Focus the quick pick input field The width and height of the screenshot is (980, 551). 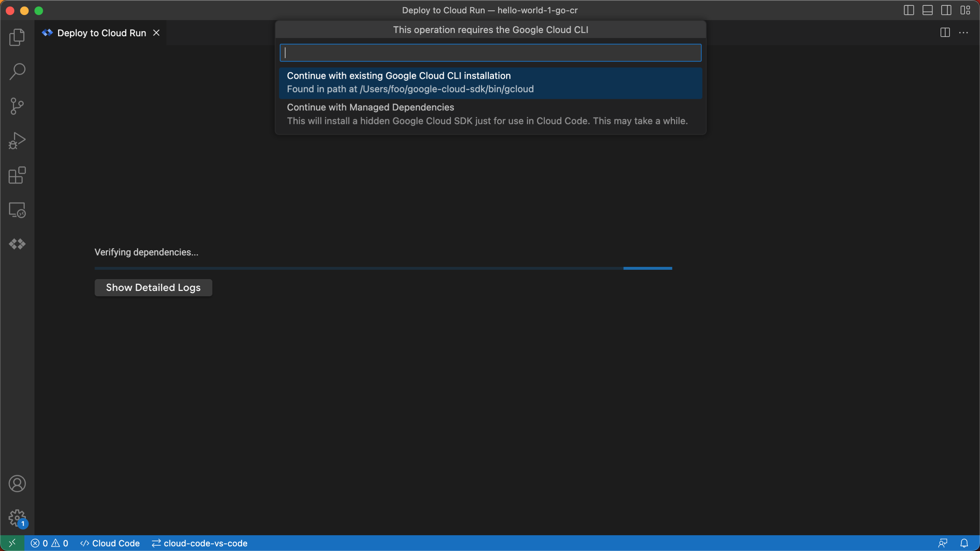[490, 52]
